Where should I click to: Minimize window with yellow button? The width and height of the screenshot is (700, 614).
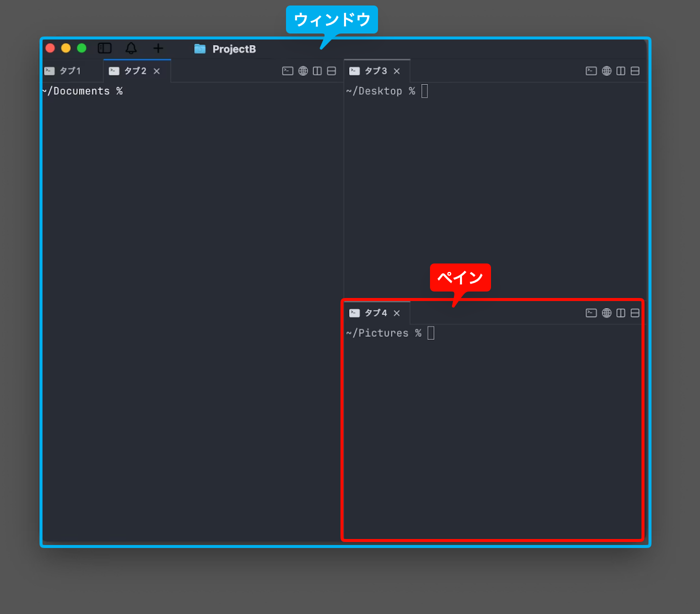pos(66,48)
